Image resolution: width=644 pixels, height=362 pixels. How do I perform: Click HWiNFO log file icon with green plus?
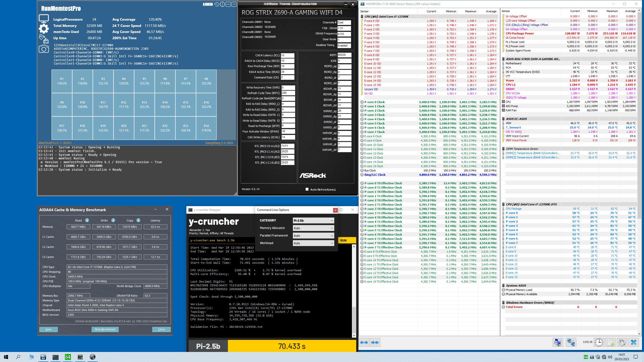click(x=610, y=342)
